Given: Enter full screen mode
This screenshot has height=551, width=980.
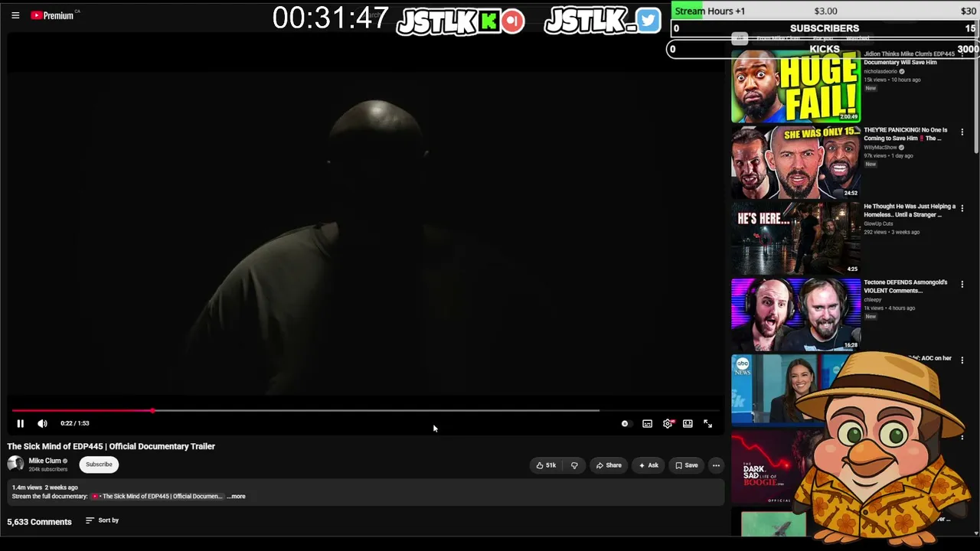Looking at the screenshot, I should [707, 423].
